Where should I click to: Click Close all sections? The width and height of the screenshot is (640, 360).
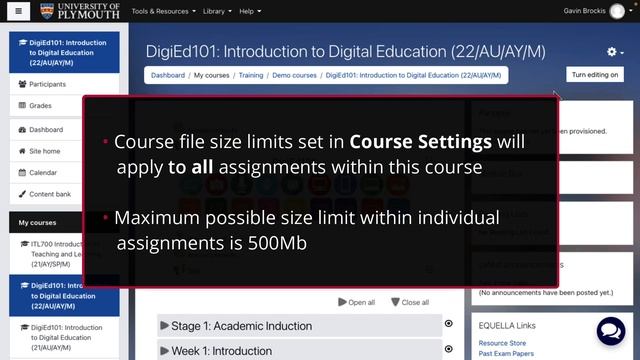pyautogui.click(x=410, y=302)
